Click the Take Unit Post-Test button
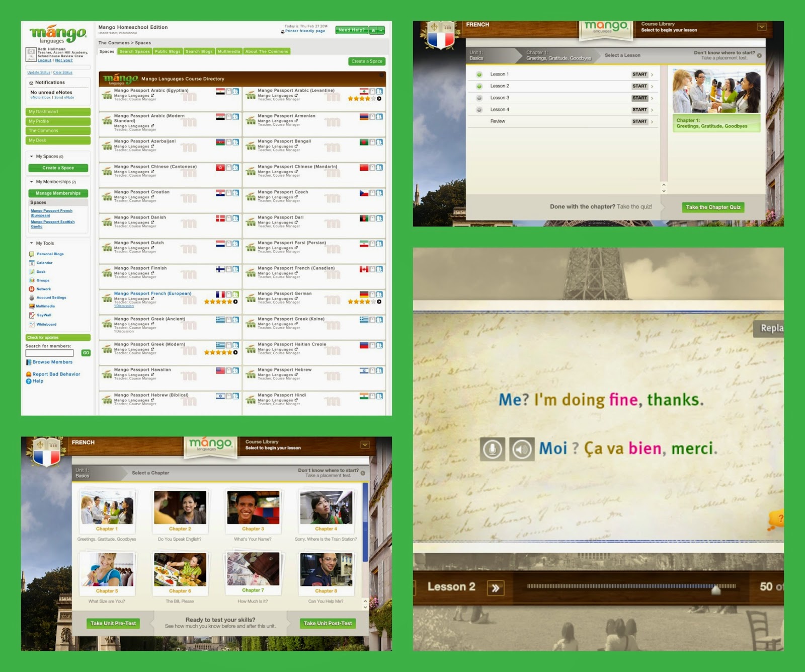 coord(328,624)
